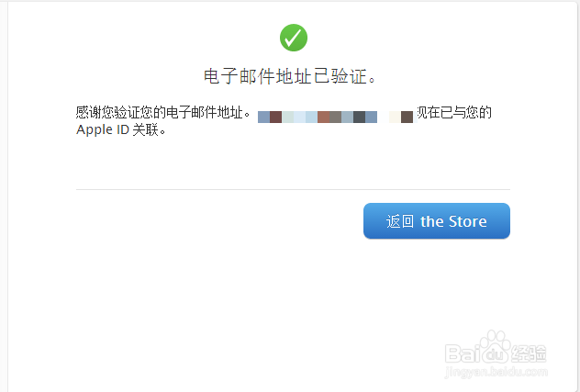580x392 pixels.
Task: Select the heading 电子邮件地址已验证。
Action: click(x=290, y=76)
